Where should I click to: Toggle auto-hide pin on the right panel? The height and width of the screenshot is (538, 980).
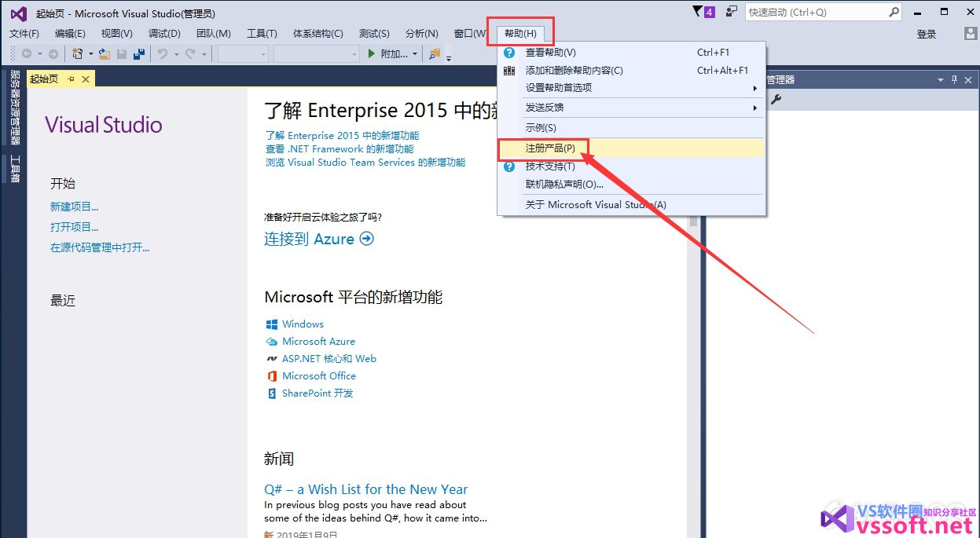point(955,80)
